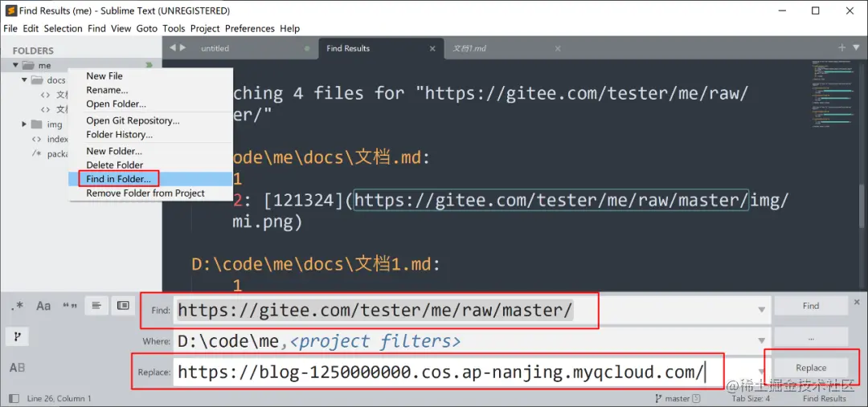
Task: Collapse the docs folder
Action: coord(24,80)
